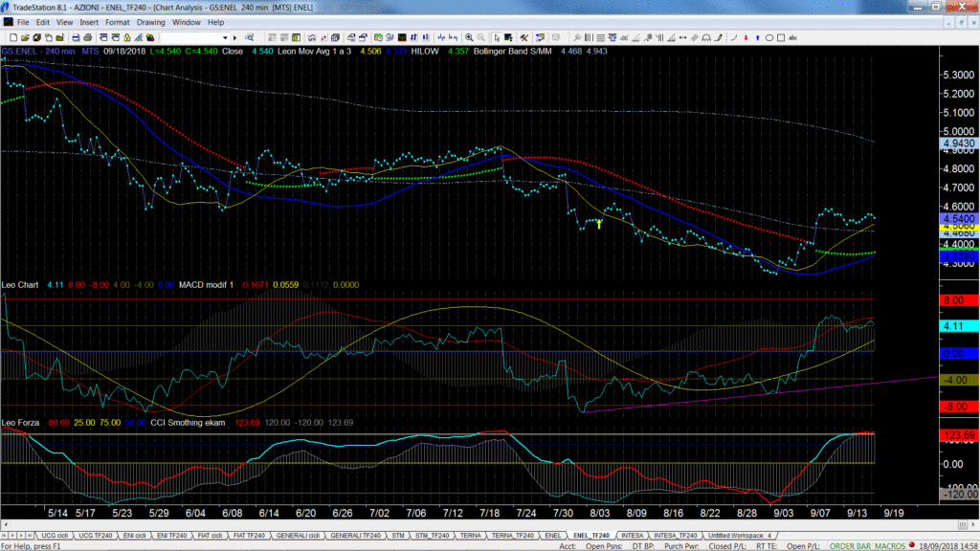Open the Drawing menu

[x=150, y=23]
